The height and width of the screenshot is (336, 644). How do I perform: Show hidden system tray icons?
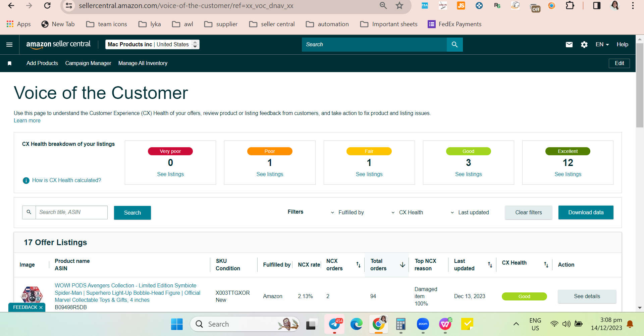tap(516, 324)
